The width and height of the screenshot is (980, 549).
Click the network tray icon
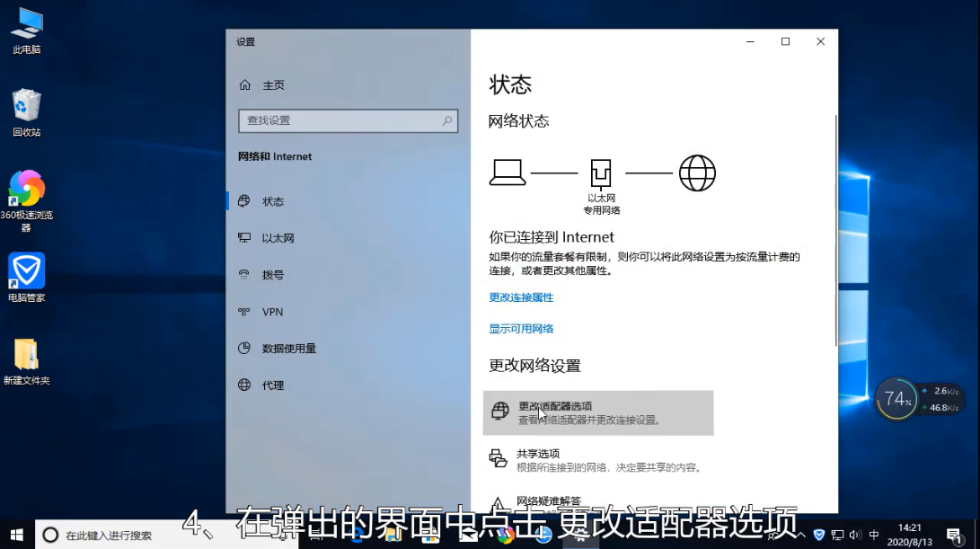837,536
